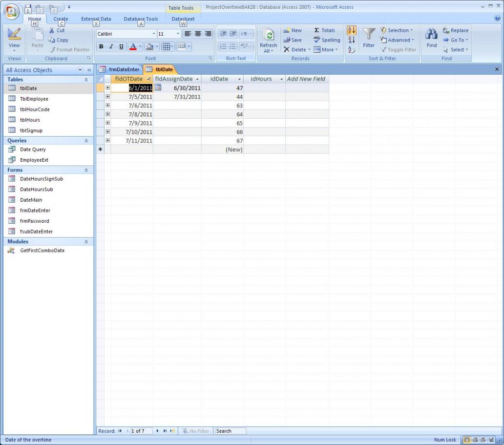Apply red font color

pos(132,46)
